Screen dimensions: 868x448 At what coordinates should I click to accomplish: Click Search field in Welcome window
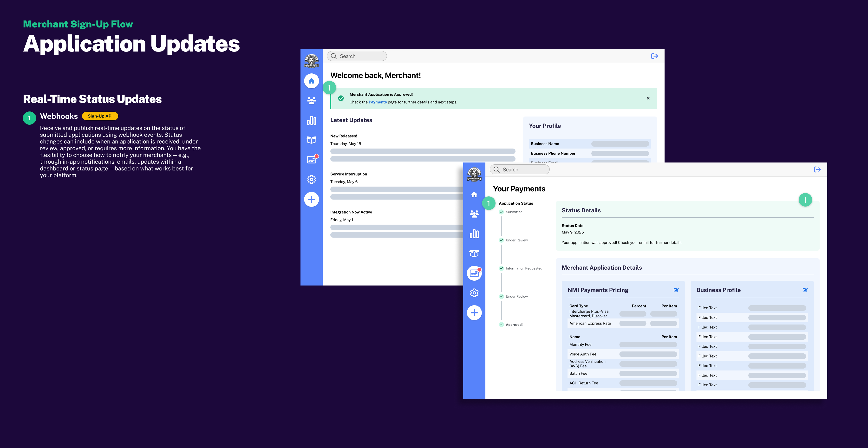[x=357, y=56]
